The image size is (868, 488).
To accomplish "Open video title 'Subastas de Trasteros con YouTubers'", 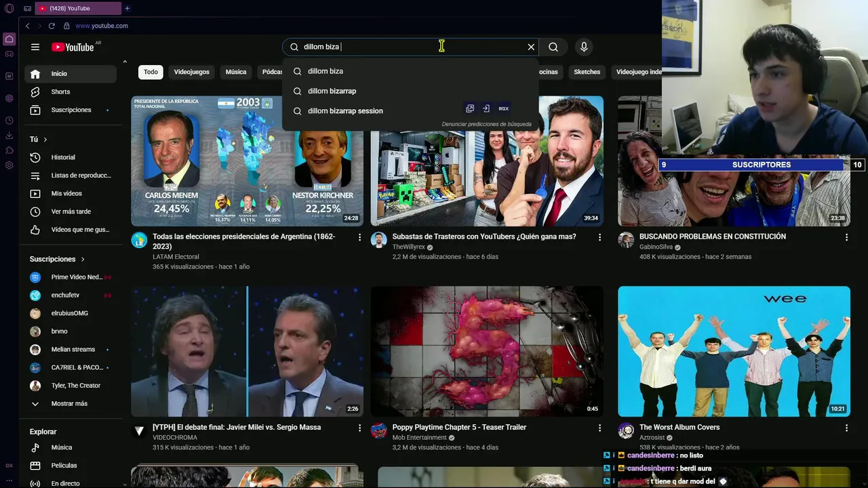I will (x=484, y=237).
